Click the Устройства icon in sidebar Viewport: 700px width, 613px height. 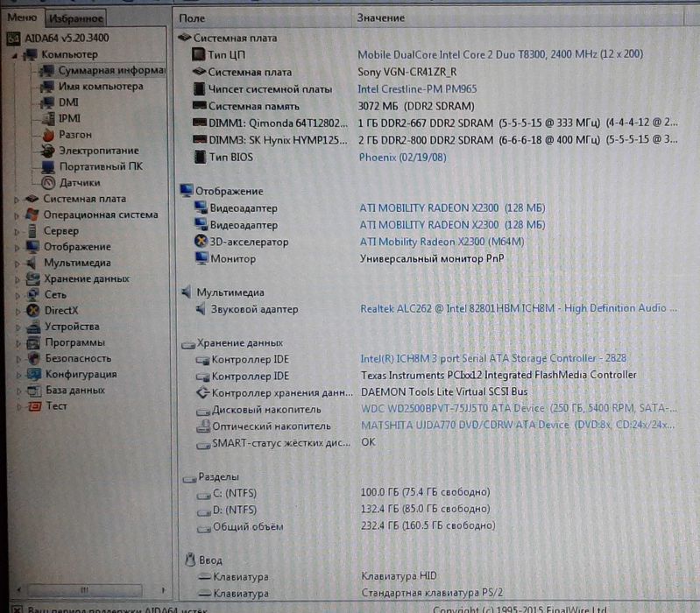click(x=33, y=327)
